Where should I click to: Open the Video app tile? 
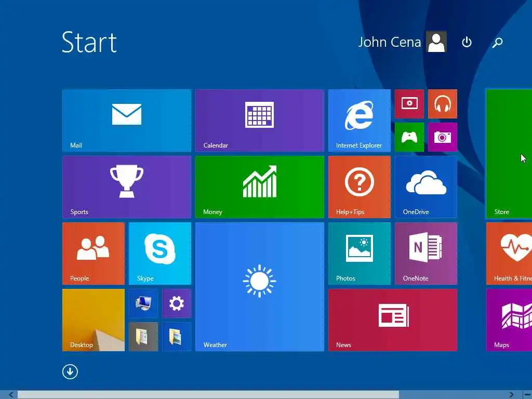click(409, 104)
